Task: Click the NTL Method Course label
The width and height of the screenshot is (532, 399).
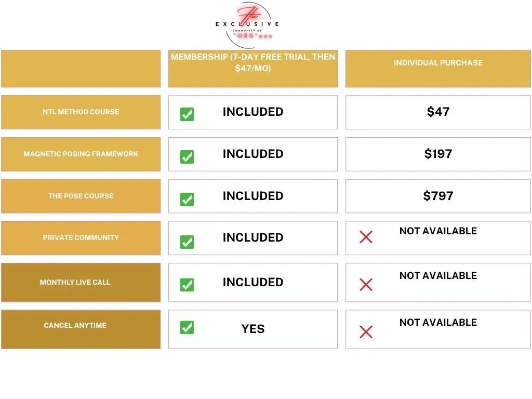Action: click(x=81, y=112)
